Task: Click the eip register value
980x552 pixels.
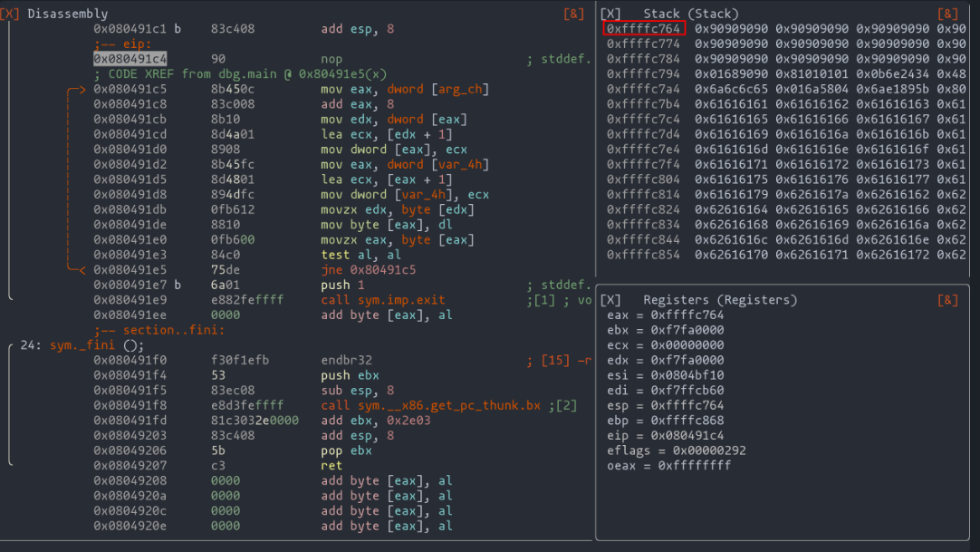Action: click(x=687, y=435)
